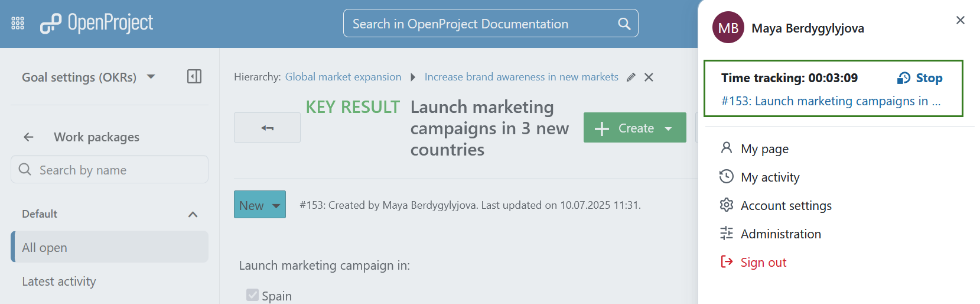Sign out of the account

click(x=763, y=263)
